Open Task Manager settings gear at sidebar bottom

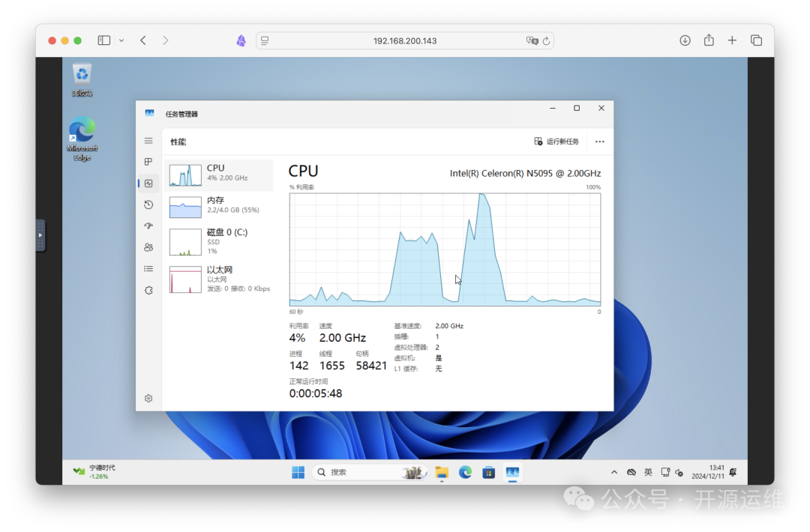148,398
